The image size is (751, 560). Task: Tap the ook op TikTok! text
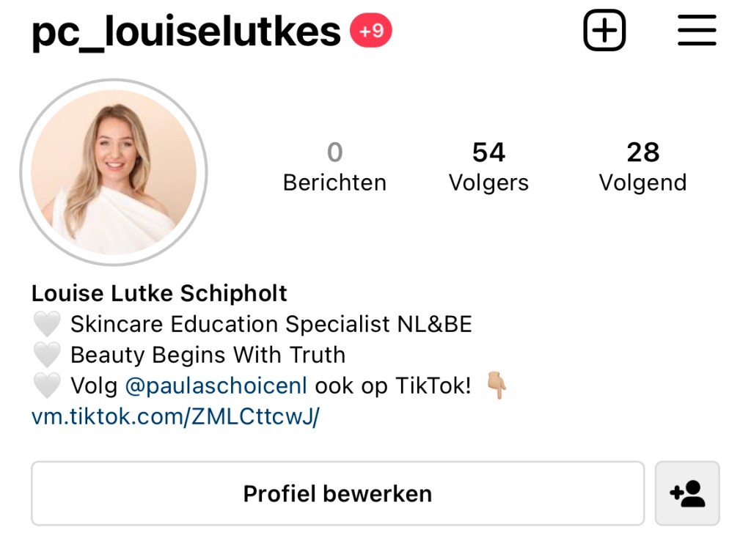click(x=393, y=386)
